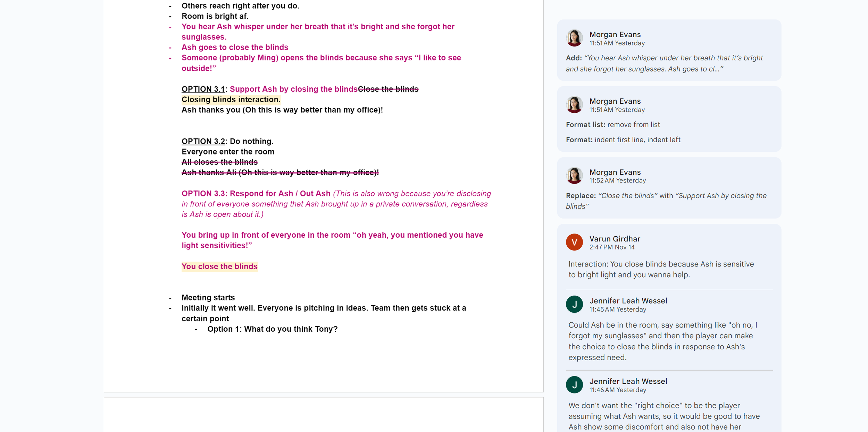Click the underlined OPTION 3.2 heading
868x432 pixels.
[203, 142]
